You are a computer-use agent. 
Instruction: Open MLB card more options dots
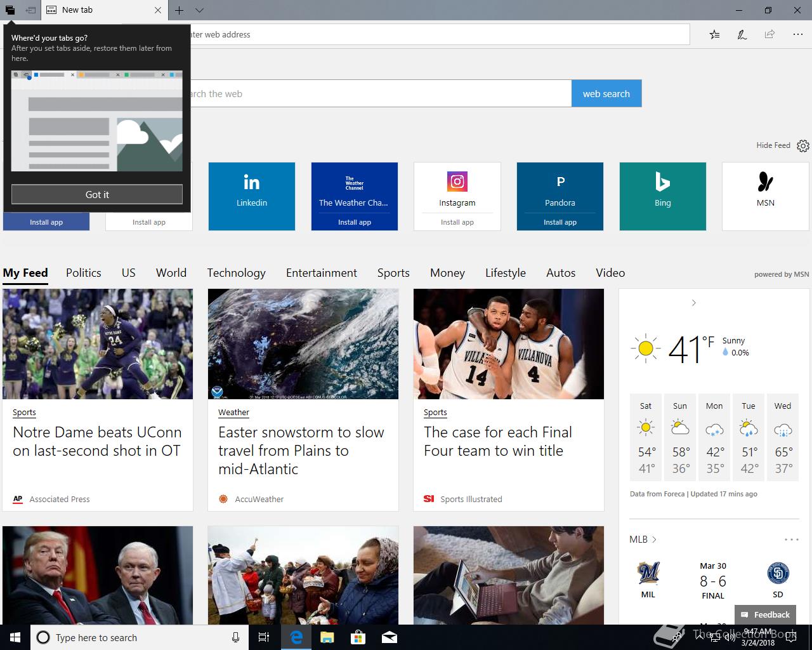pyautogui.click(x=791, y=540)
